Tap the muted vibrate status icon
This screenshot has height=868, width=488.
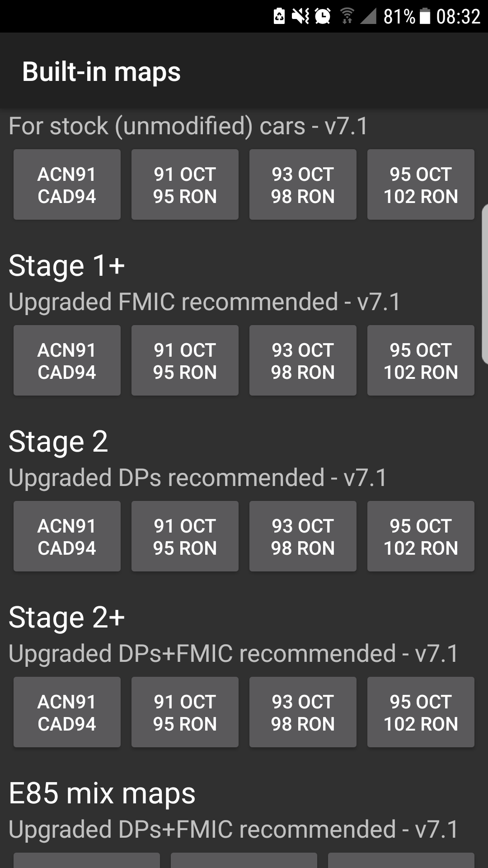300,17
